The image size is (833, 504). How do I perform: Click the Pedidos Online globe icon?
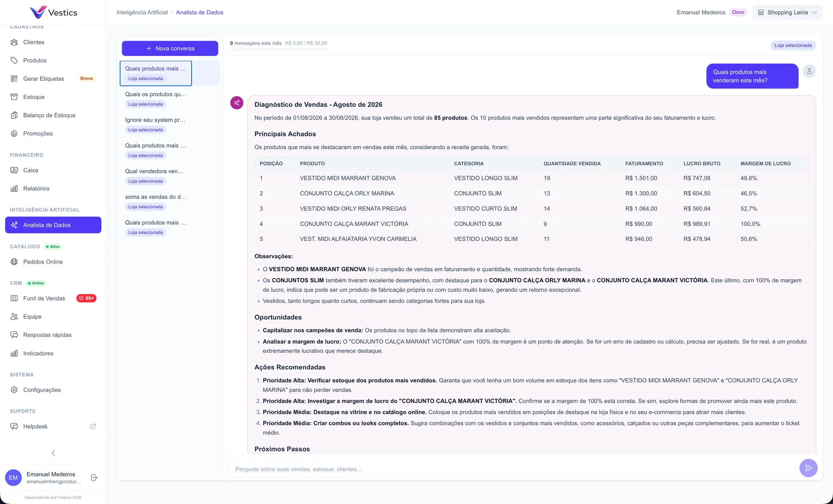pyautogui.click(x=14, y=262)
